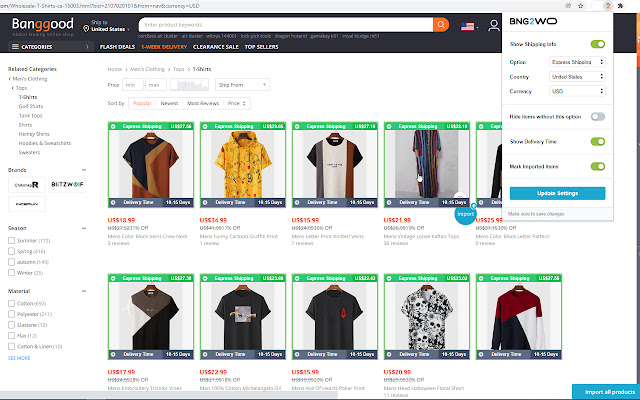Enable Hide items without this option switch
This screenshot has width=640, height=400.
(x=598, y=117)
